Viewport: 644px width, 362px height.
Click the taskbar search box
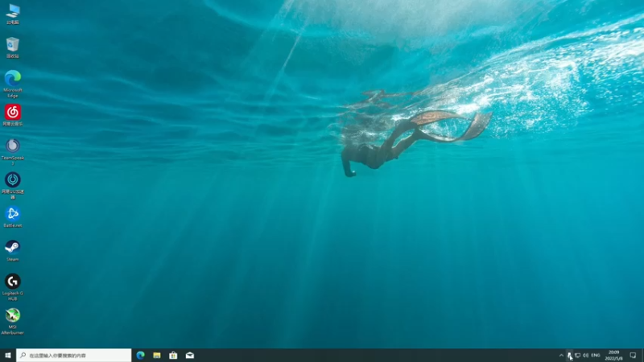pos(74,356)
